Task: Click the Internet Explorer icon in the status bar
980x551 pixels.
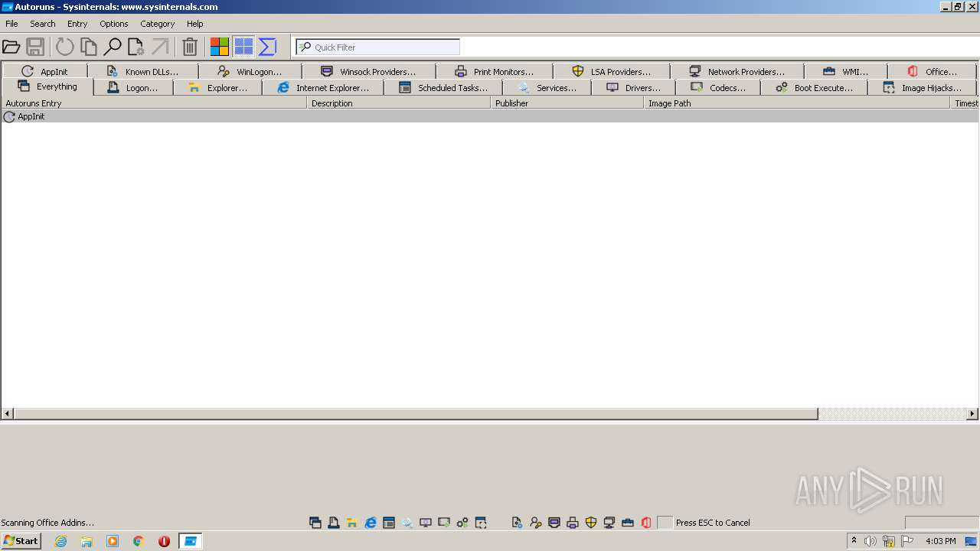Action: pyautogui.click(x=371, y=523)
